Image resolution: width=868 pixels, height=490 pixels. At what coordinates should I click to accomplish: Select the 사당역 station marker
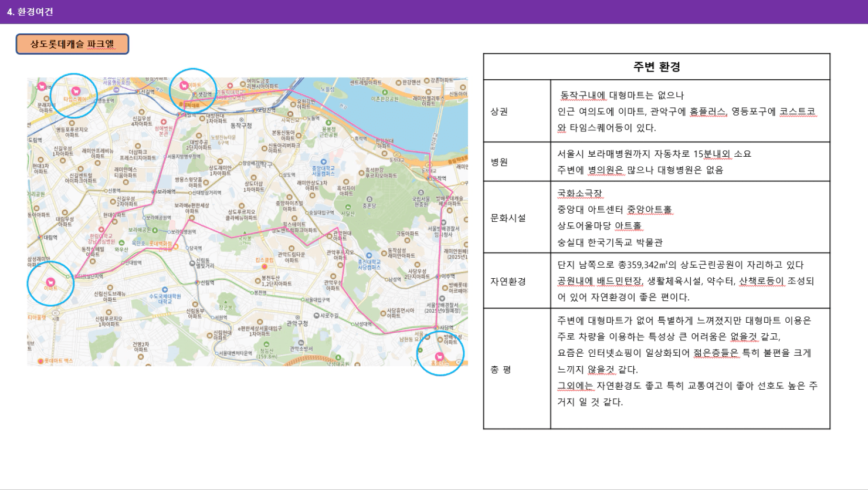[436, 327]
